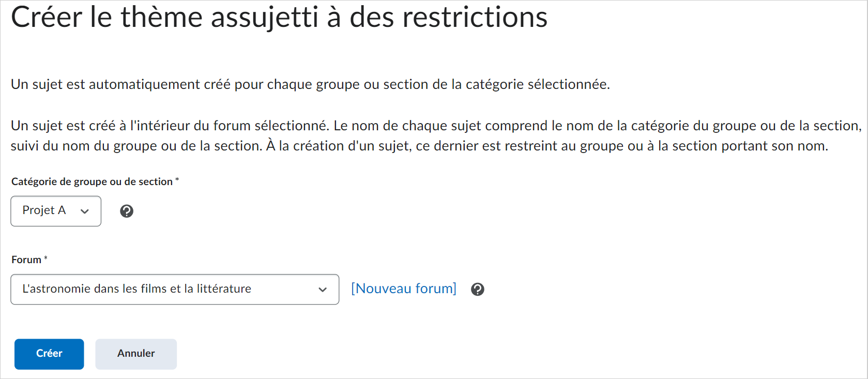Open help for group category field
This screenshot has height=379, width=868.
127,211
